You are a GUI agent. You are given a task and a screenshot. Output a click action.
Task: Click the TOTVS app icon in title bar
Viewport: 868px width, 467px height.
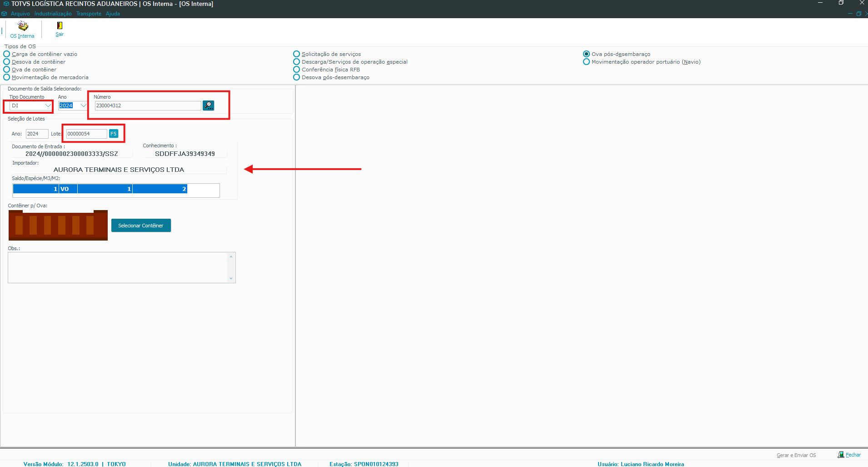click(6, 4)
